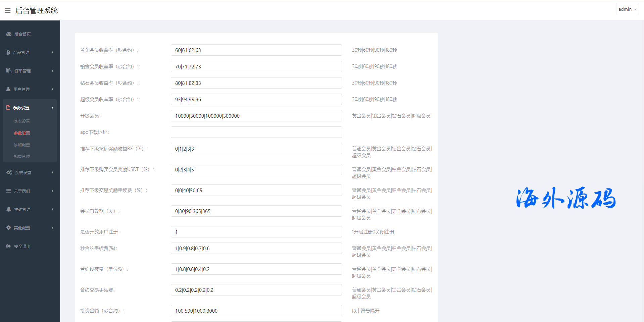Click the gears icon beside 系统设置
The image size is (644, 322).
pyautogui.click(x=9, y=172)
